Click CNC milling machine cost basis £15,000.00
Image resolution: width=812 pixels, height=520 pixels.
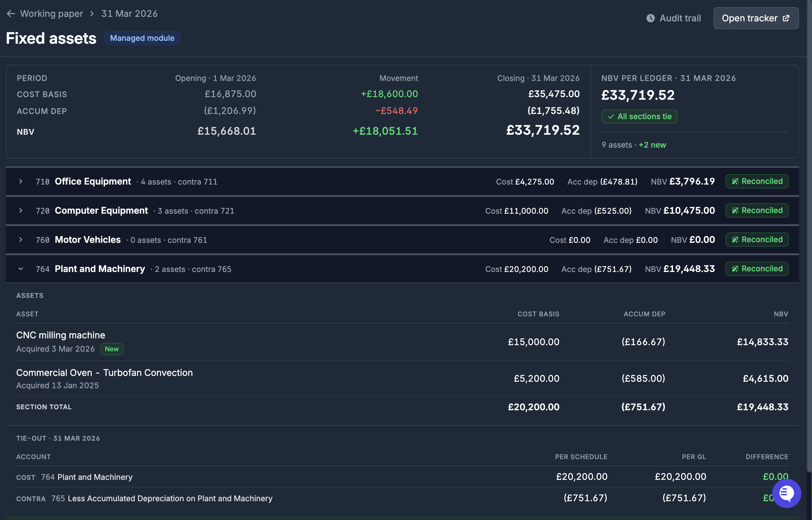534,342
